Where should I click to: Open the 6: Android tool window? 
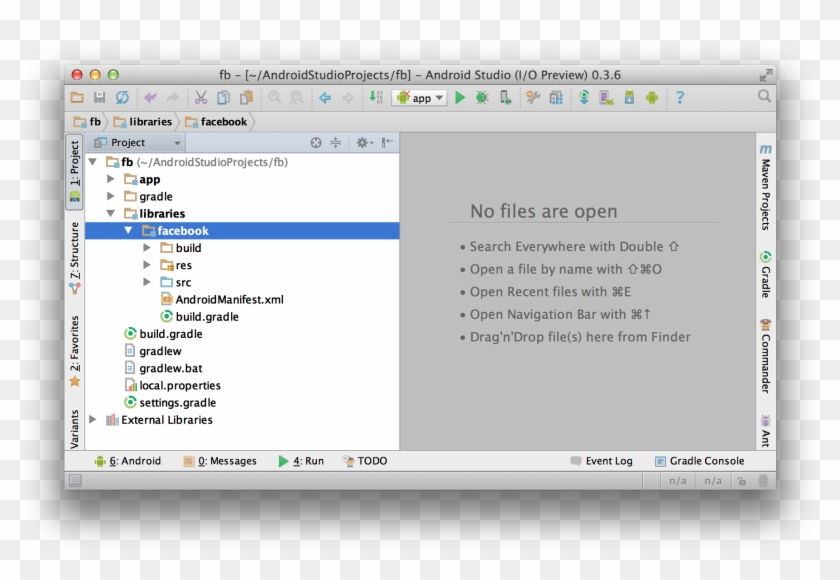click(x=128, y=461)
